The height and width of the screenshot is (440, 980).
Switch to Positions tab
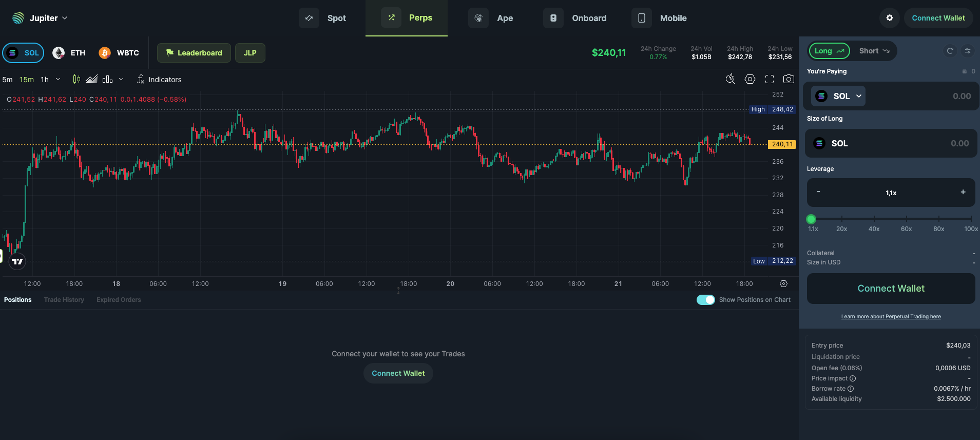18,300
